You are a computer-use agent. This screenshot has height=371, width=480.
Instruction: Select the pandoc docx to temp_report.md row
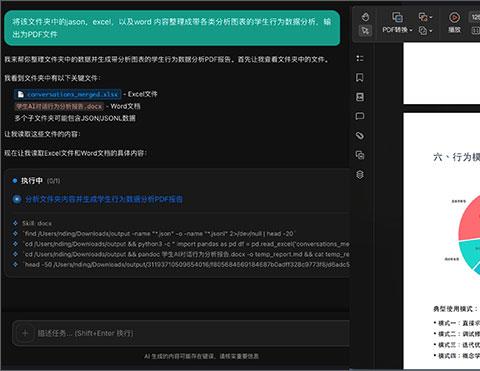[186, 254]
